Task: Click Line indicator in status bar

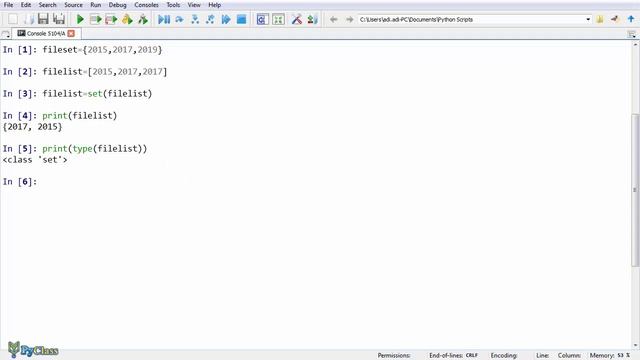Action: tap(542, 356)
